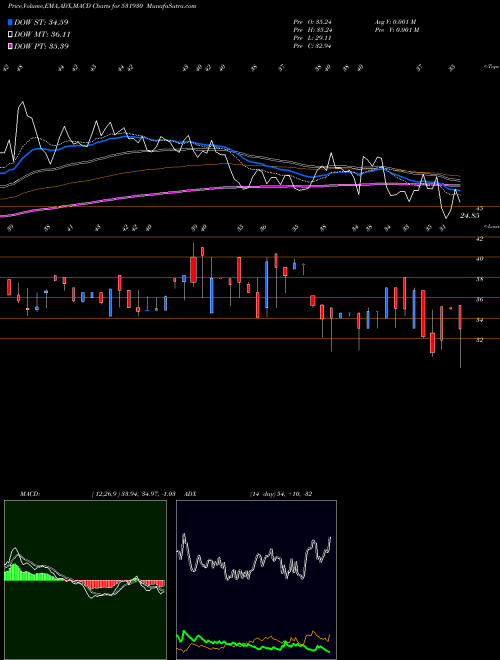The width and height of the screenshot is (500, 660).
Task: Click the 'Pre C: 32.94' value
Action: click(x=313, y=46)
